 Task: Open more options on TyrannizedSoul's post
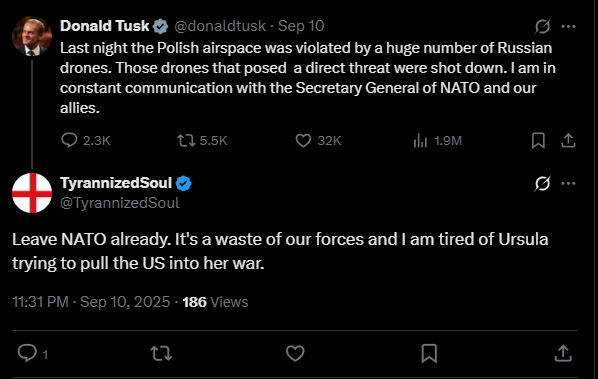(568, 183)
